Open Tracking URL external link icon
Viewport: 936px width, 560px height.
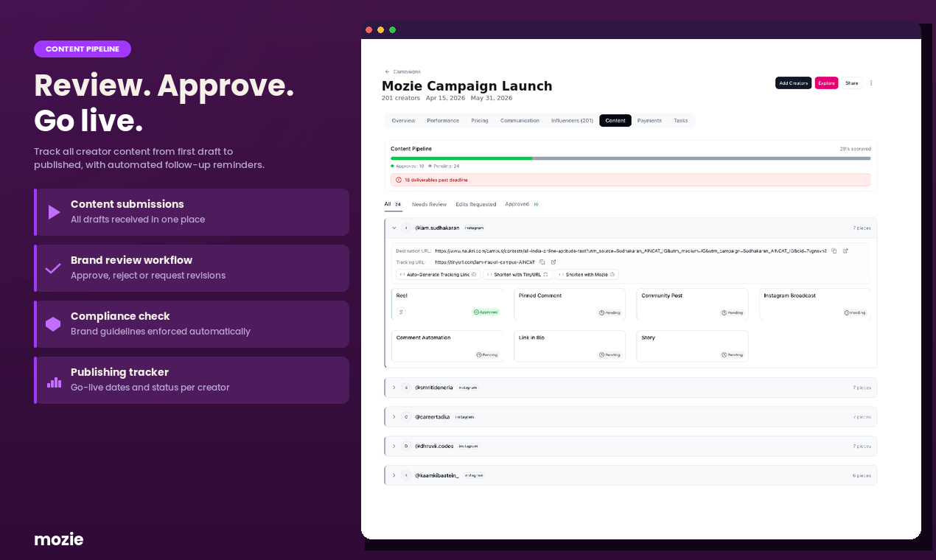tap(553, 262)
